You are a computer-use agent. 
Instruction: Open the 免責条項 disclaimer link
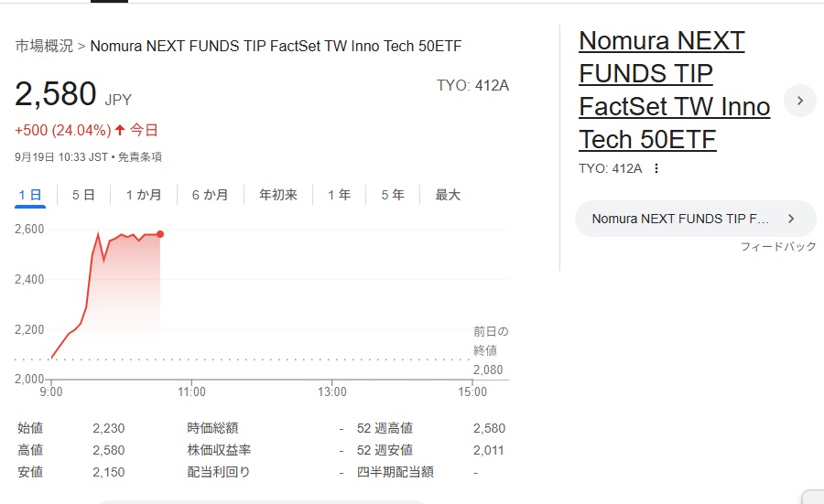point(140,157)
